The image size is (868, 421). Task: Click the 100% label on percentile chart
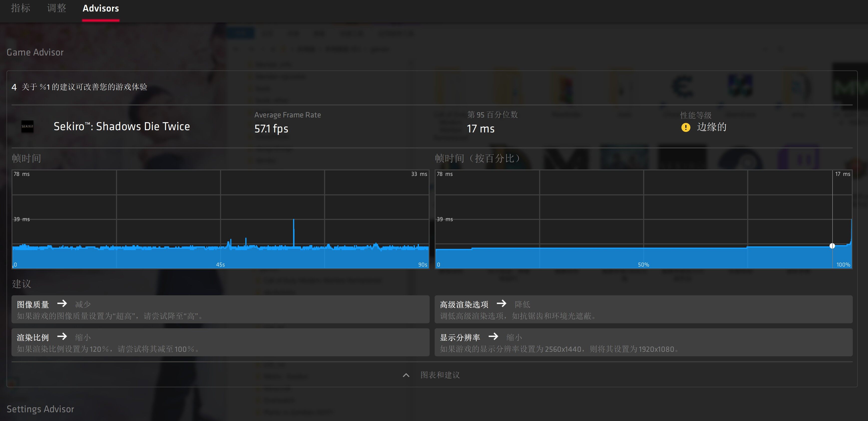tap(843, 265)
